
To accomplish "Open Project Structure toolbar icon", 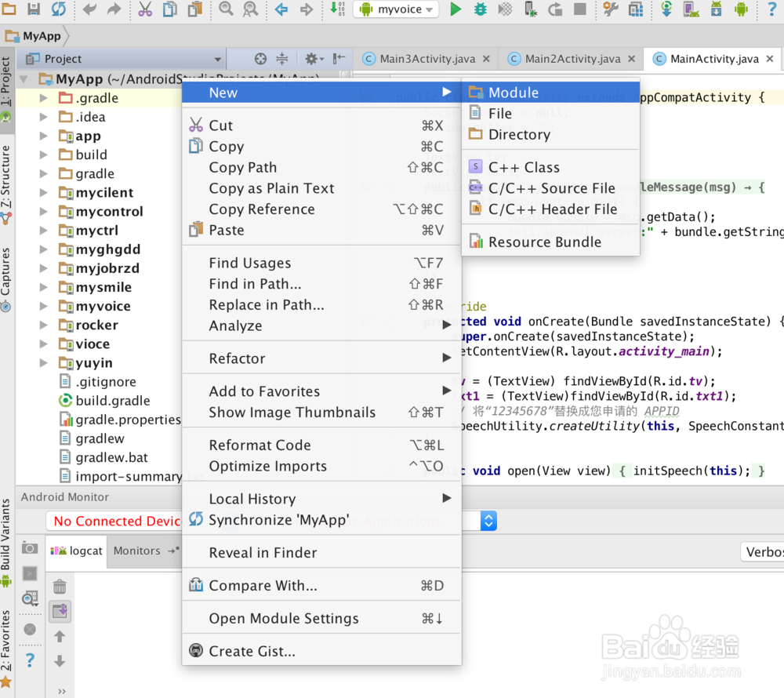I will [x=636, y=9].
